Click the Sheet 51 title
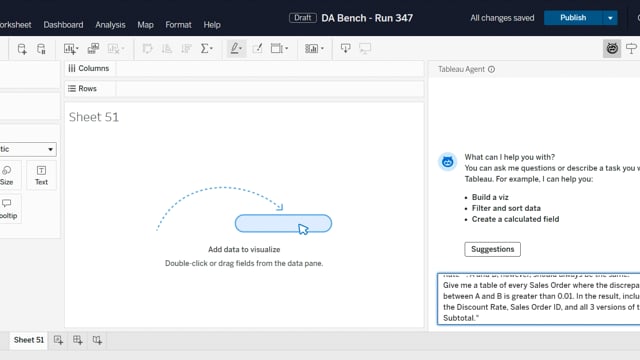This screenshot has height=360, width=640. coord(94,117)
